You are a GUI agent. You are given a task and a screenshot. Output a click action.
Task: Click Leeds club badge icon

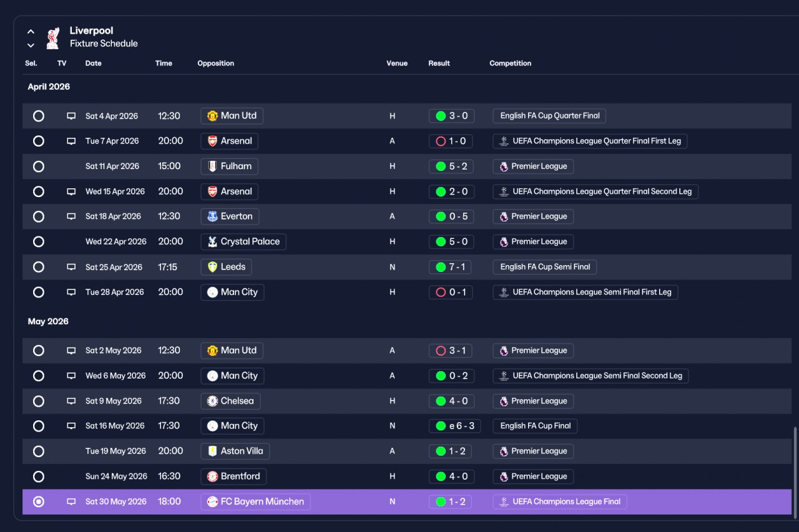tap(213, 267)
